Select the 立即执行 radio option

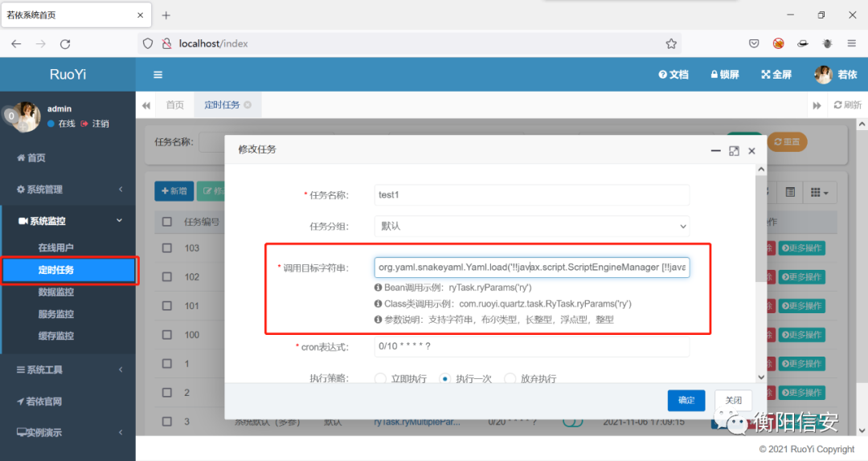[x=380, y=378]
